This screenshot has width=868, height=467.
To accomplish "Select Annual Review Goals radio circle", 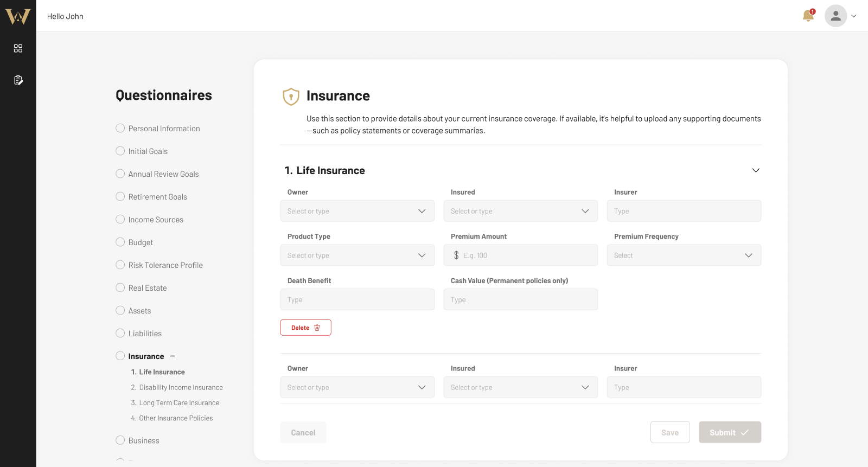I will point(120,174).
